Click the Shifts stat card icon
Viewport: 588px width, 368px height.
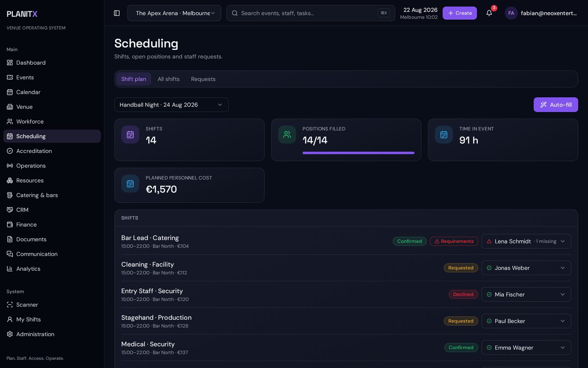pyautogui.click(x=130, y=135)
